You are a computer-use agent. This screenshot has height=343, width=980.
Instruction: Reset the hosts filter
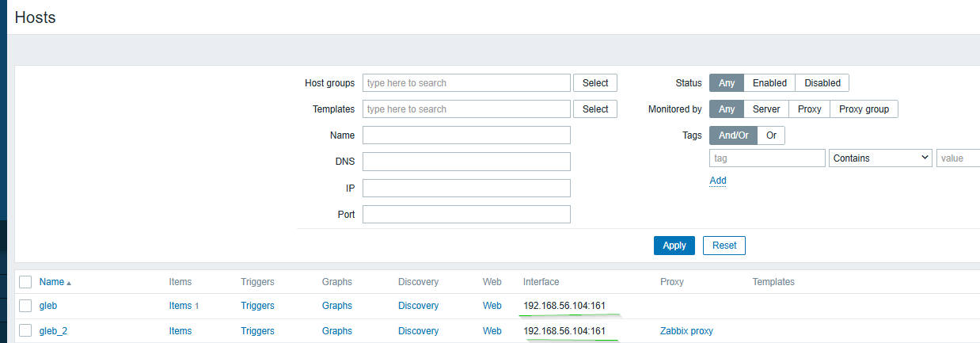[724, 246]
